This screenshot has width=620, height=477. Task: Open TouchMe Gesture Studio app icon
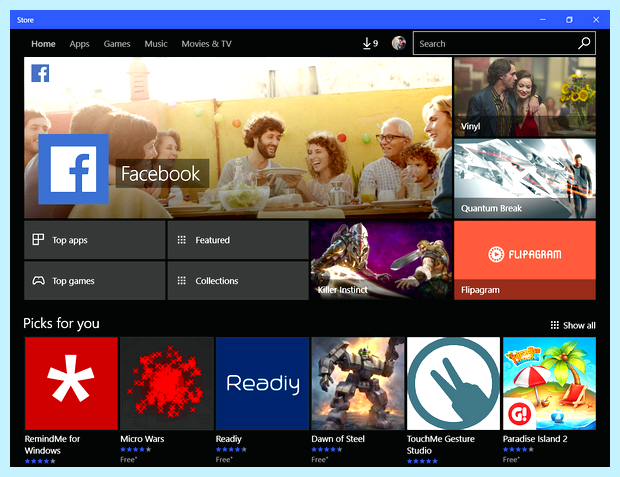(x=454, y=383)
